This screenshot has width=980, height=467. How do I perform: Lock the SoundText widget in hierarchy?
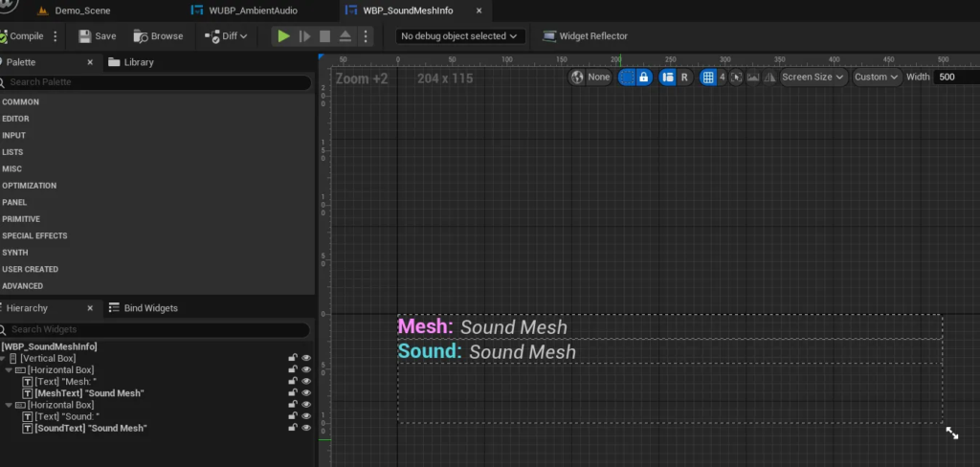pyautogui.click(x=293, y=428)
